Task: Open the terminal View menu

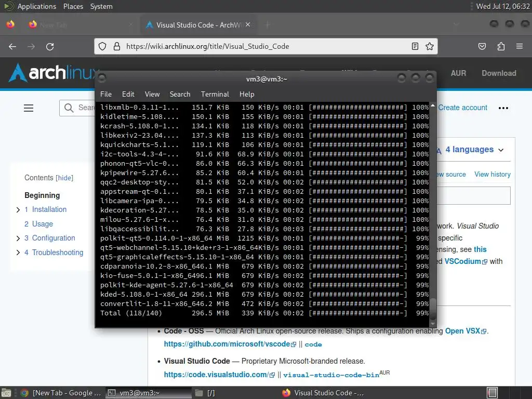Action: point(152,95)
